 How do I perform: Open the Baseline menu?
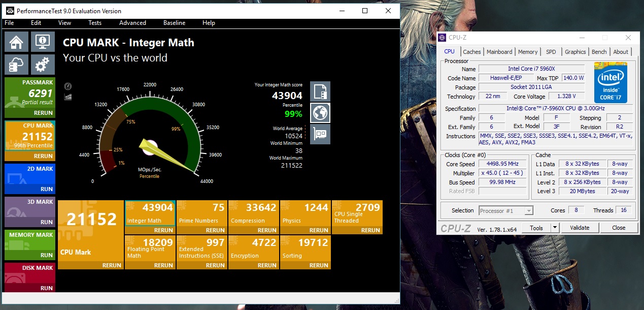[x=174, y=23]
